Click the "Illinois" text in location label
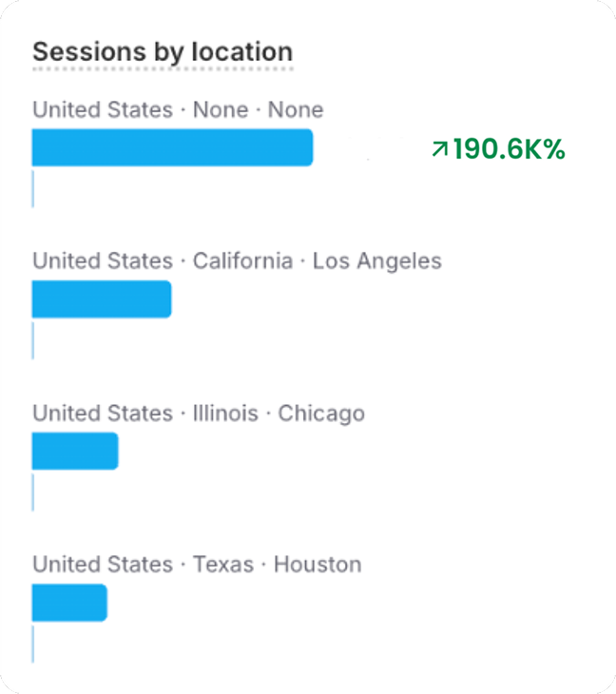The height and width of the screenshot is (694, 616). click(225, 414)
